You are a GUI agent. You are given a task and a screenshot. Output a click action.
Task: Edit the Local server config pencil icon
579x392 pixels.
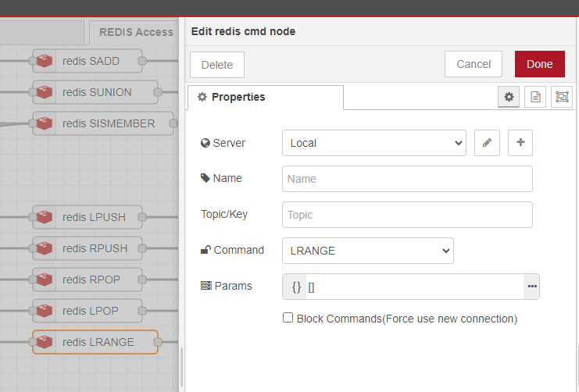point(487,143)
